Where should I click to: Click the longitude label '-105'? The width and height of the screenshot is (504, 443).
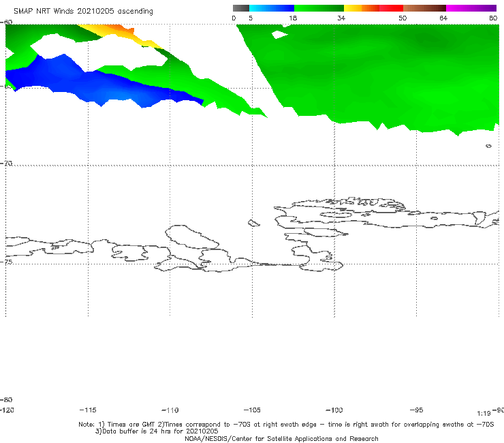tap(252, 410)
